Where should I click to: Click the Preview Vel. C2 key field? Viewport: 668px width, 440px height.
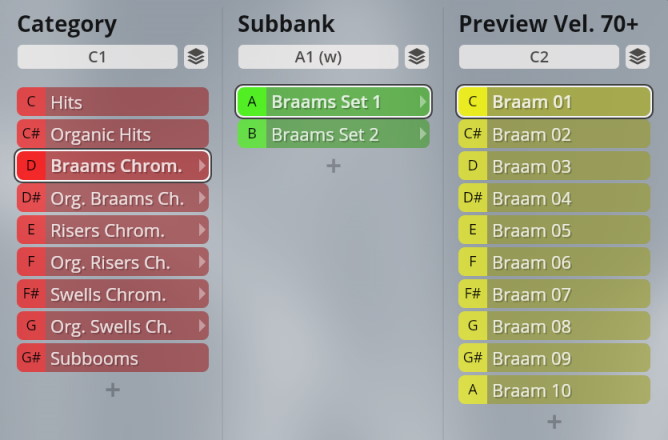point(539,57)
